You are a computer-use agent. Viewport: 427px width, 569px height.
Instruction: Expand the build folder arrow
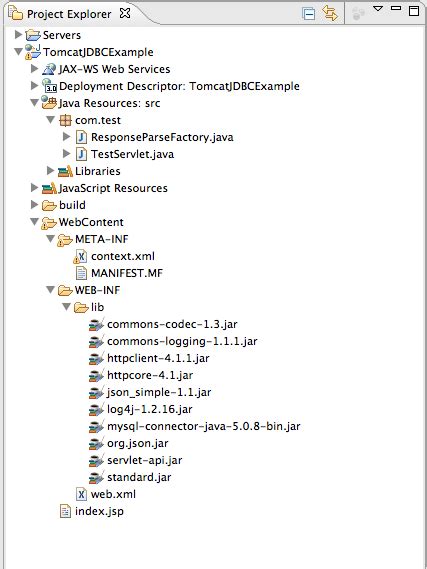coord(34,205)
